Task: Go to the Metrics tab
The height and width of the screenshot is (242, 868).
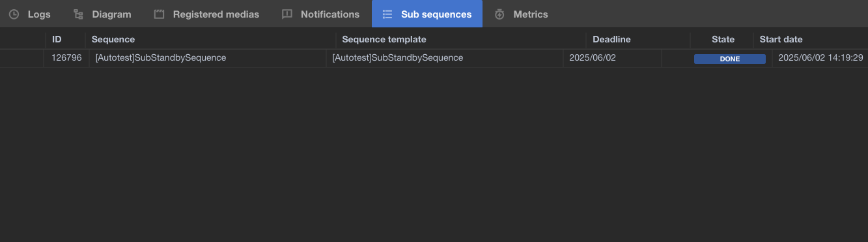Action: [521, 14]
